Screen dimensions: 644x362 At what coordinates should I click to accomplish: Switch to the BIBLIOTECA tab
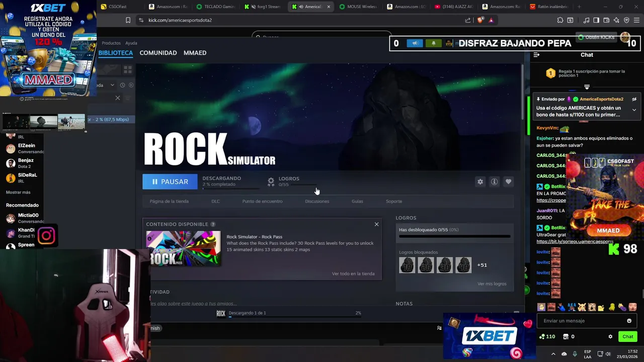click(116, 53)
